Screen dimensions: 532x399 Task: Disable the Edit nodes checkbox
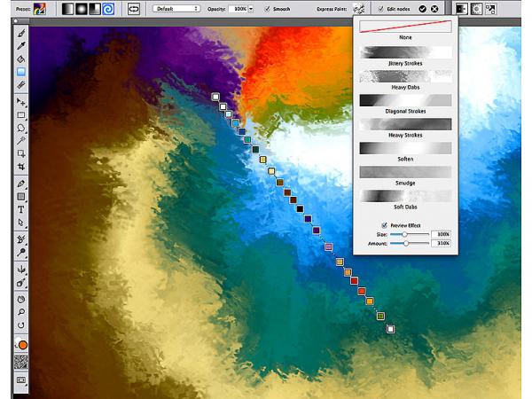tap(381, 8)
